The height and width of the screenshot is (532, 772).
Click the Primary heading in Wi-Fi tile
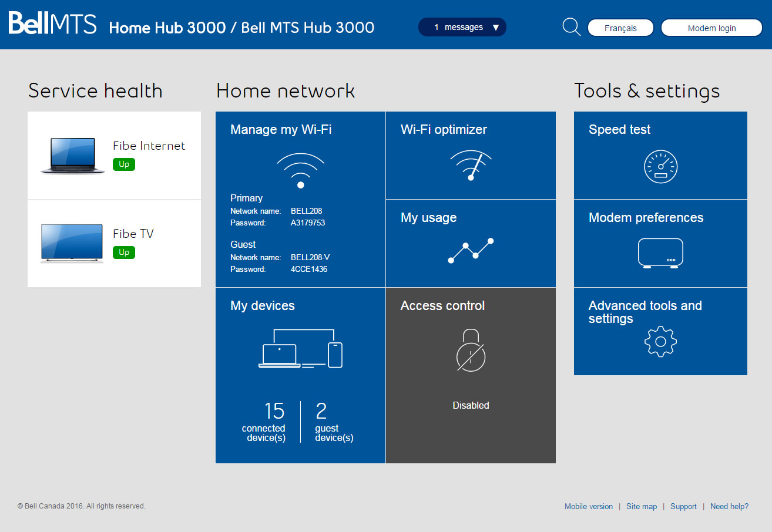[246, 198]
